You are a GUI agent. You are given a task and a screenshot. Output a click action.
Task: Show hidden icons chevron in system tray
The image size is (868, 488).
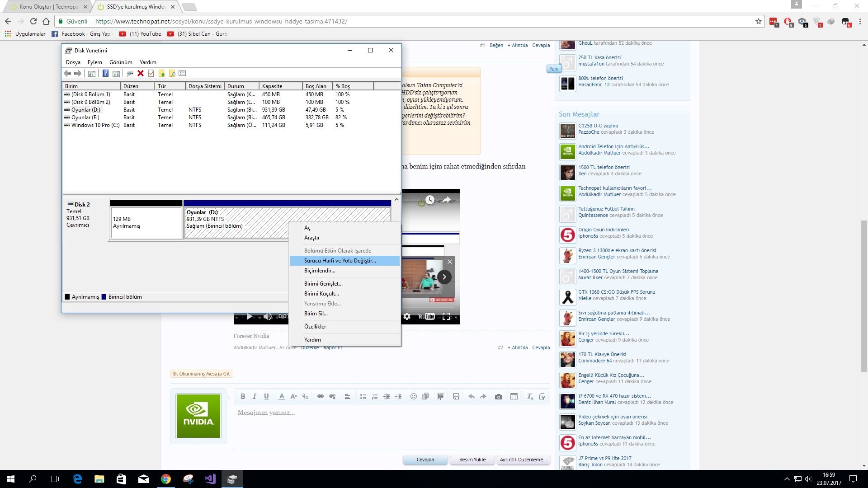point(787,479)
